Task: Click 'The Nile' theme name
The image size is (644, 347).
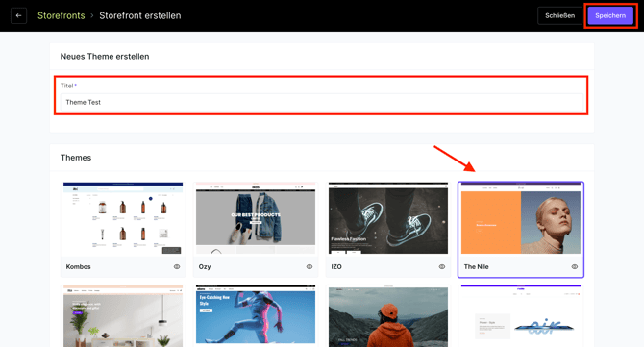Action: click(477, 266)
